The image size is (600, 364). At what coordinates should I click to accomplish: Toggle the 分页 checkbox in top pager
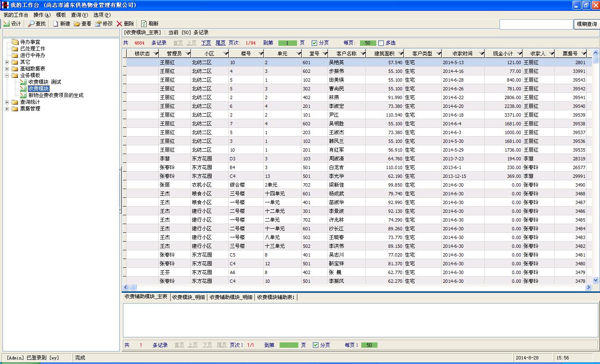[x=315, y=43]
